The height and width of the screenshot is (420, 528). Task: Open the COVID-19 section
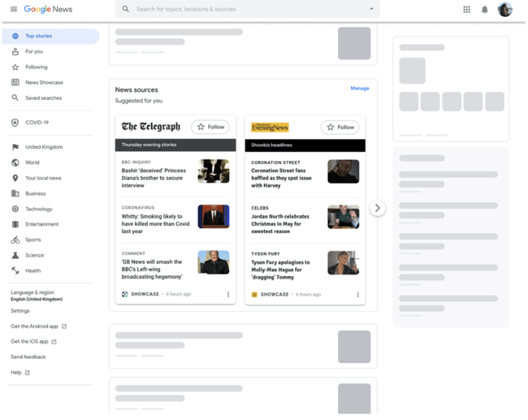(x=37, y=123)
